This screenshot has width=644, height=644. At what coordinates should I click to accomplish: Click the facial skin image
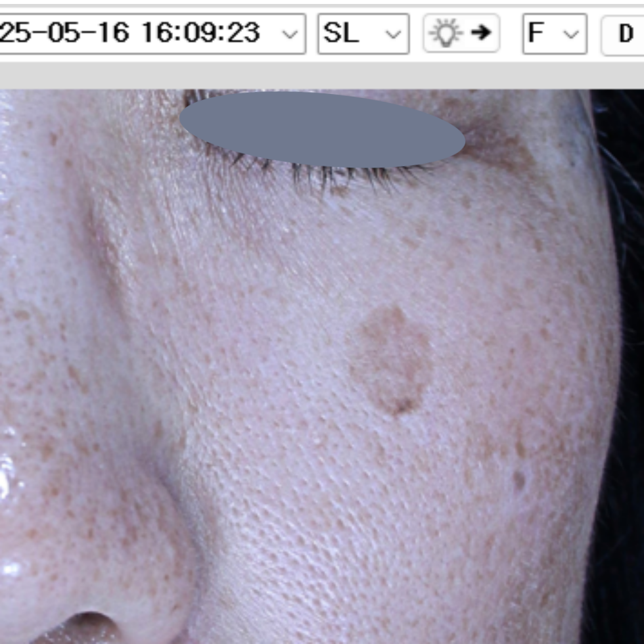322,367
